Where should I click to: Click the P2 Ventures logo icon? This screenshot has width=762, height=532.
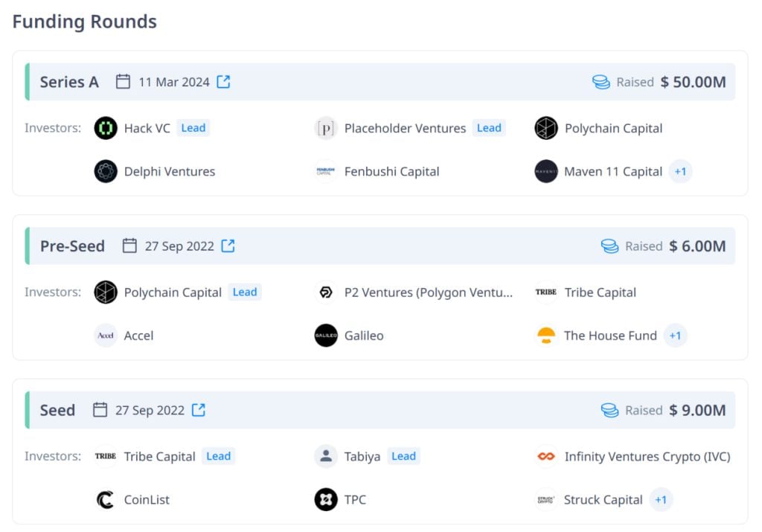[x=326, y=292]
